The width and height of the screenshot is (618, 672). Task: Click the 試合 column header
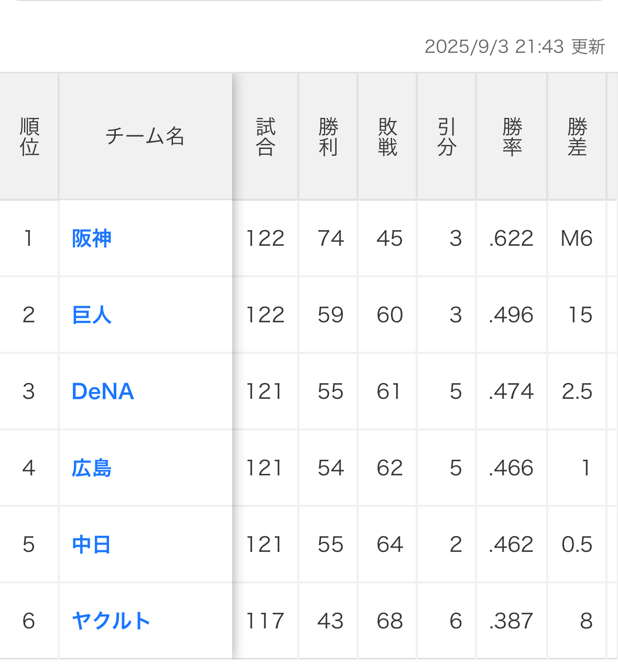tap(265, 137)
